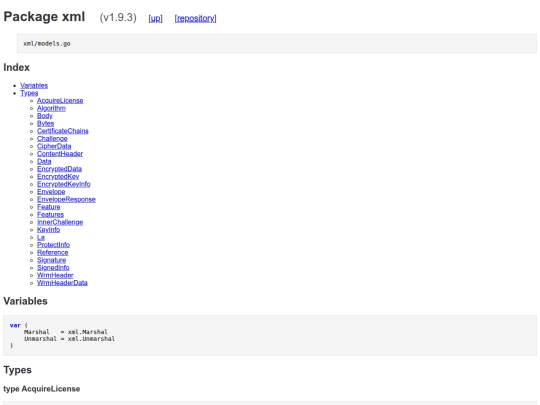This screenshot has width=540, height=405.
Task: Go to the Body type entry
Action: click(x=44, y=116)
